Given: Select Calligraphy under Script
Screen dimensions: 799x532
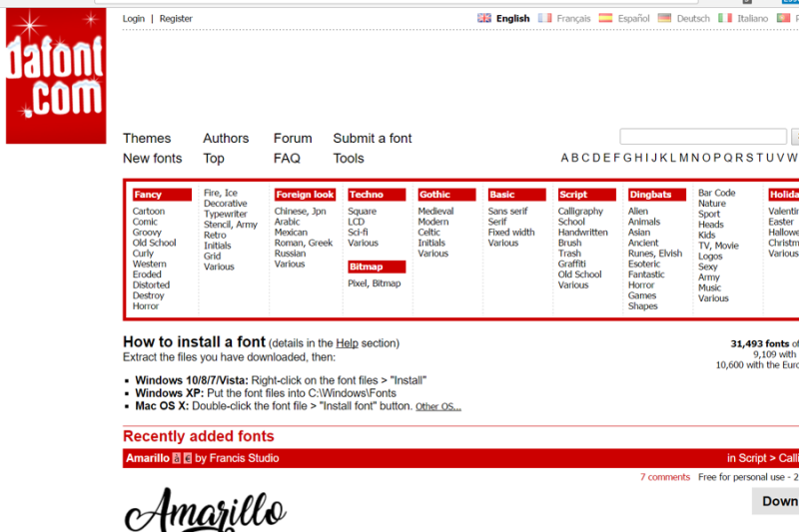Looking at the screenshot, I should 580,212.
